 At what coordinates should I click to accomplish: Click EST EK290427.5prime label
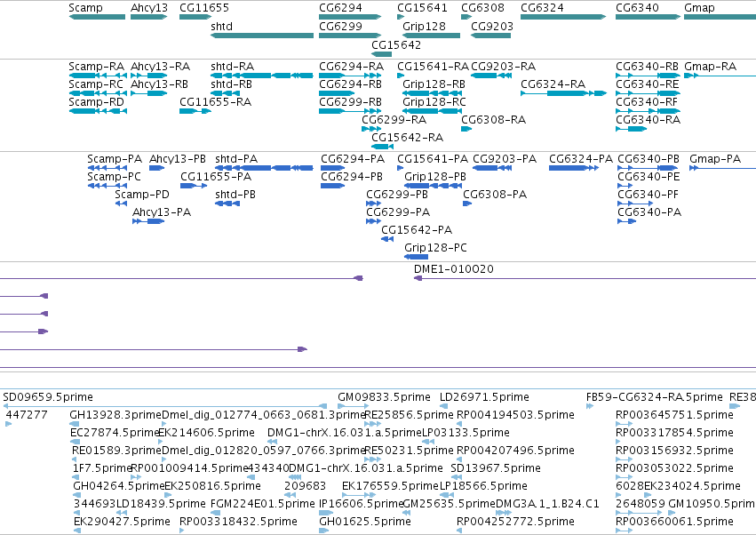point(122,522)
